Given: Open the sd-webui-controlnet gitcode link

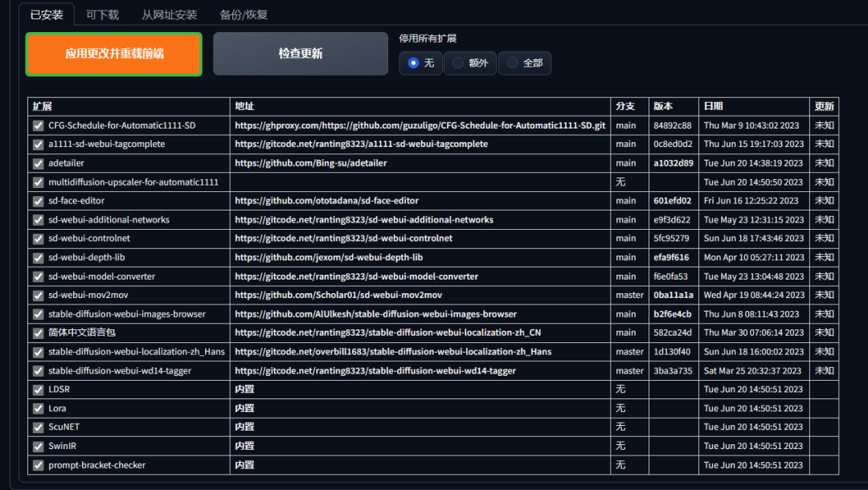Looking at the screenshot, I should 343,239.
